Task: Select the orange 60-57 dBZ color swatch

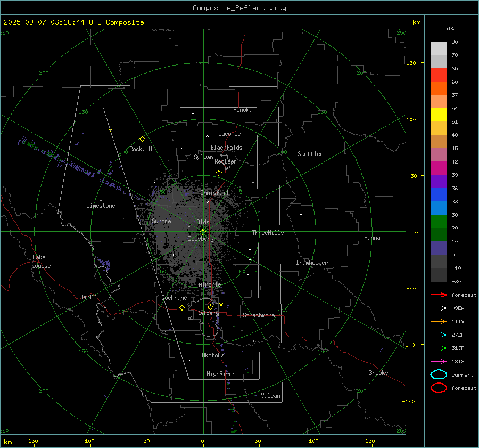Action: point(439,88)
